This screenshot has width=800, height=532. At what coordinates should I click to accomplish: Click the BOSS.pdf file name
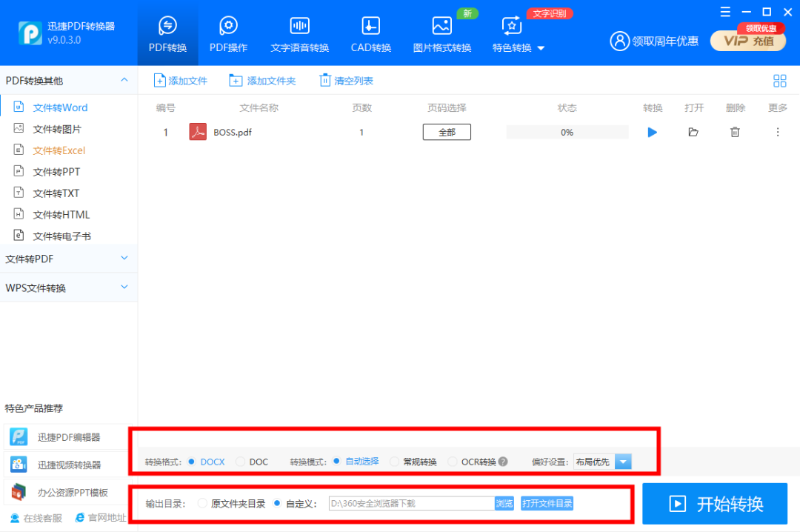[233, 132]
